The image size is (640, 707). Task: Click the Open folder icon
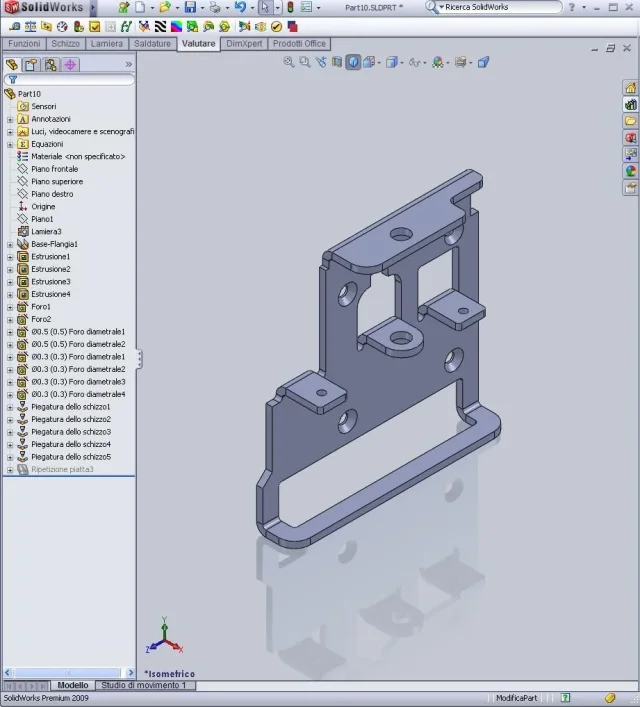coord(165,7)
